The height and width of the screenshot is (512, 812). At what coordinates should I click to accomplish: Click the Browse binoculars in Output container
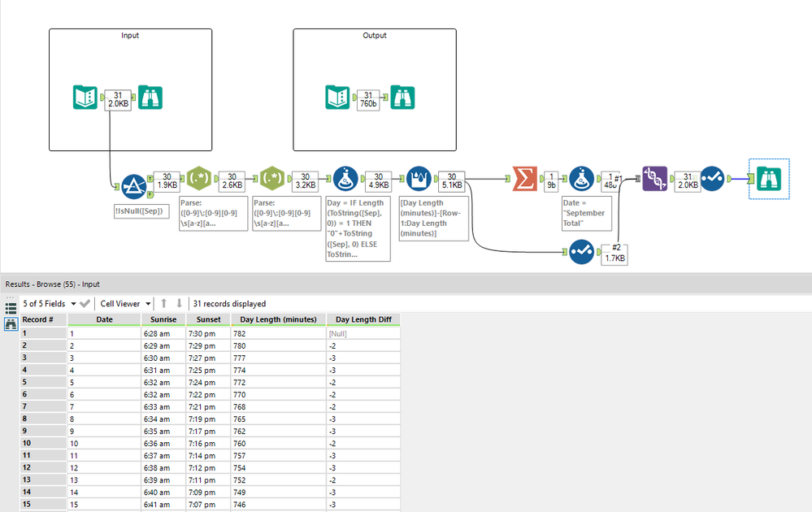point(402,98)
